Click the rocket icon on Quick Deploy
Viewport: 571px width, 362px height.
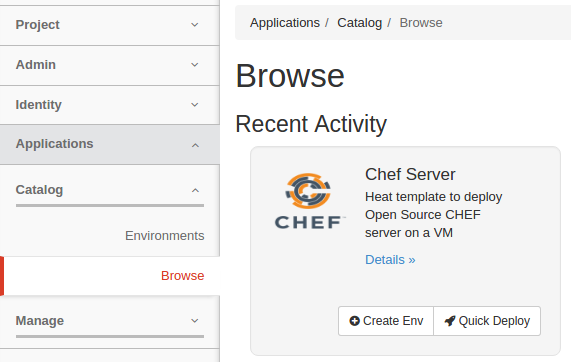pyautogui.click(x=450, y=321)
